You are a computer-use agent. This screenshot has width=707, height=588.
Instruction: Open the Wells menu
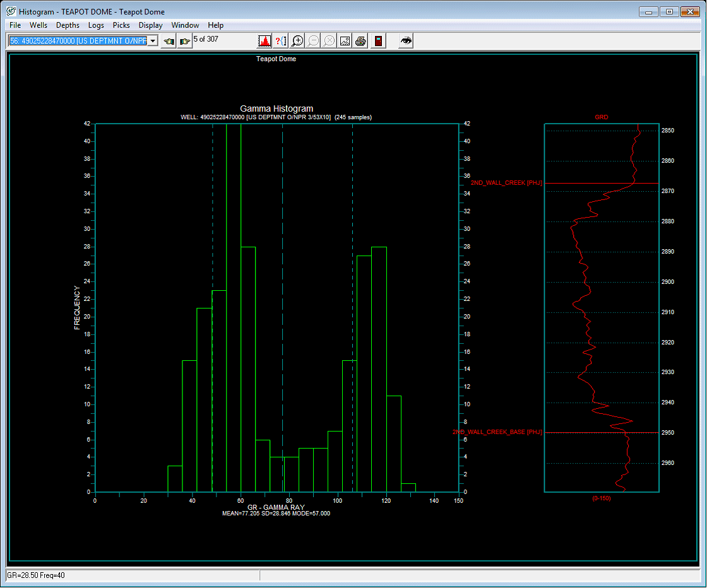[39, 25]
